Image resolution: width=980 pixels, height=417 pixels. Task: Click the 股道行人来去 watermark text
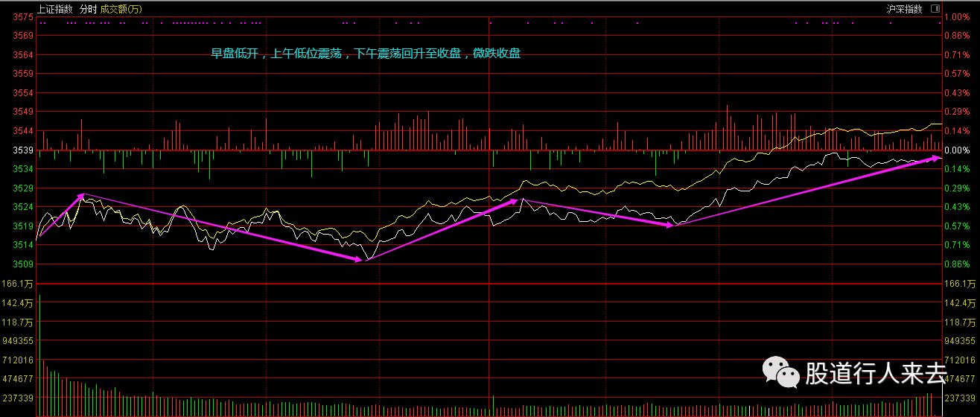click(876, 372)
